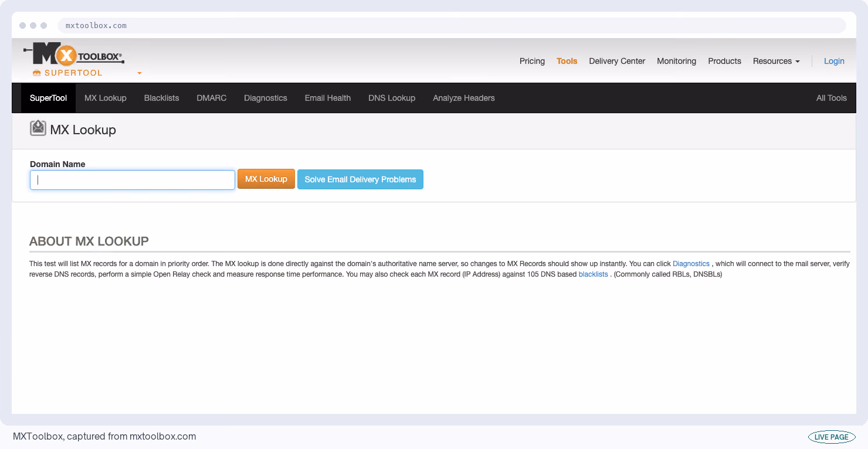Click the ABOUT MX LOOKUP heading
The image size is (868, 449).
point(89,241)
